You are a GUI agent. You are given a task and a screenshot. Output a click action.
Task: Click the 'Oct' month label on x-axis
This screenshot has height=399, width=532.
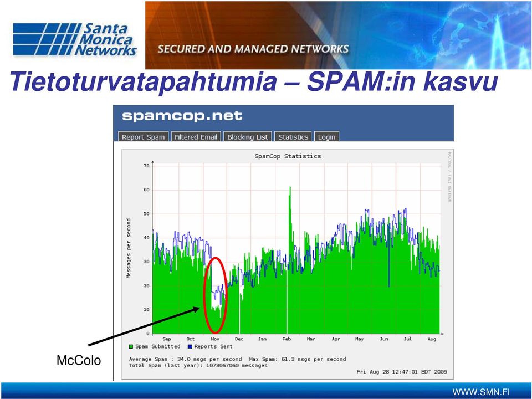click(x=190, y=339)
